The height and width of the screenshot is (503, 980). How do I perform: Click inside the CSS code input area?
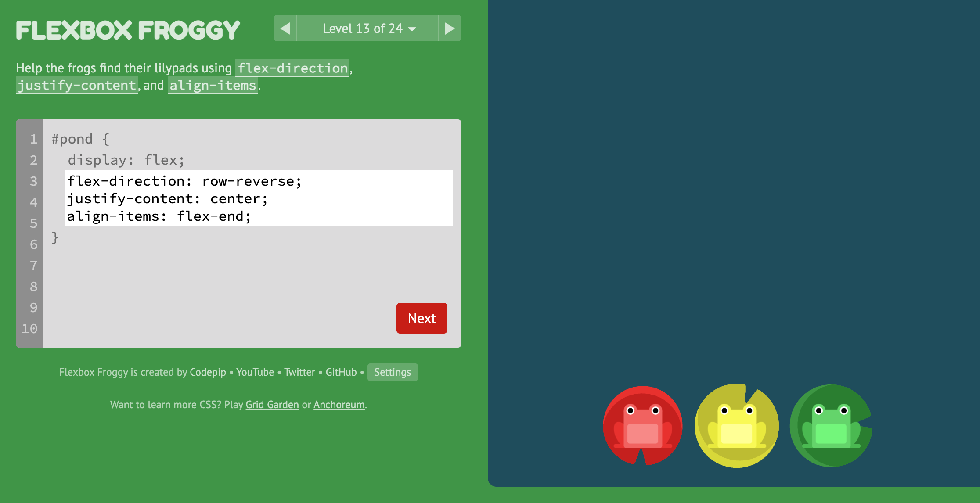pos(259,198)
